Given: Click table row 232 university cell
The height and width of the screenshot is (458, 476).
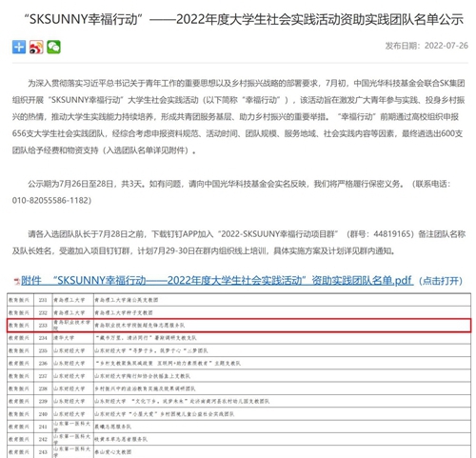Looking at the screenshot, I should tap(72, 312).
